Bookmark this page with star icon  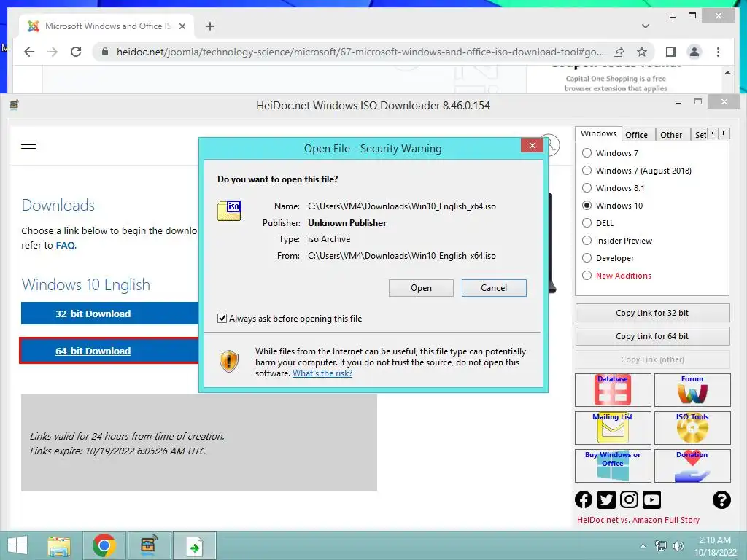(x=642, y=52)
